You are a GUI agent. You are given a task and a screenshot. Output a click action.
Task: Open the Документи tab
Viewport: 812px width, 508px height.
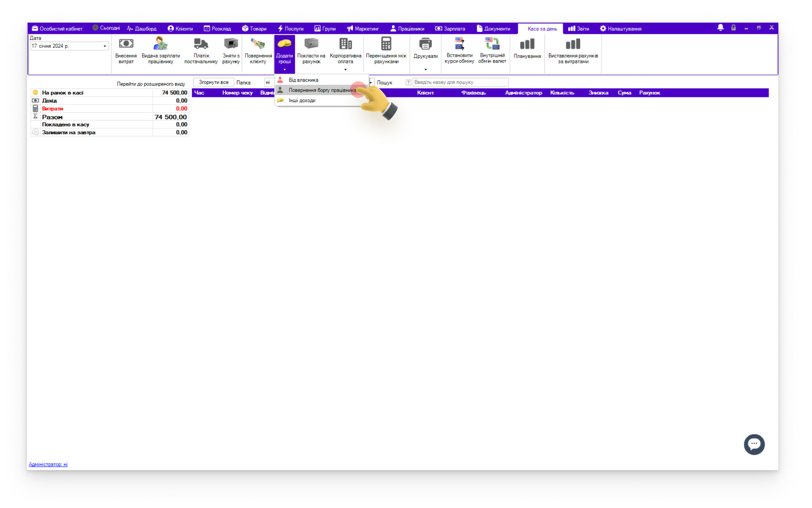(493, 29)
